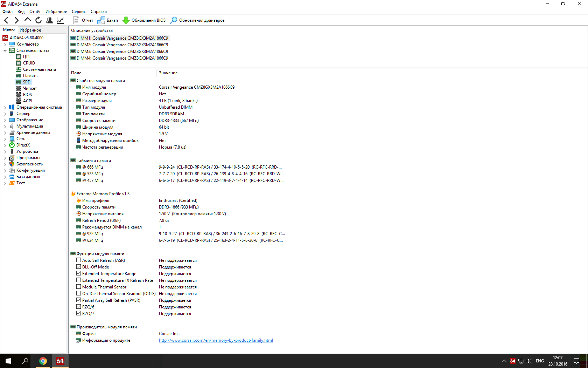The height and width of the screenshot is (368, 588).
Task: Select DIMM2 Corsair Vengeance device row
Action: click(x=119, y=45)
